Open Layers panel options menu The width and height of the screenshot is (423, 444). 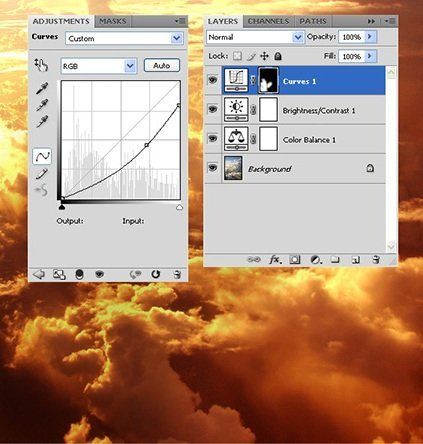point(390,21)
